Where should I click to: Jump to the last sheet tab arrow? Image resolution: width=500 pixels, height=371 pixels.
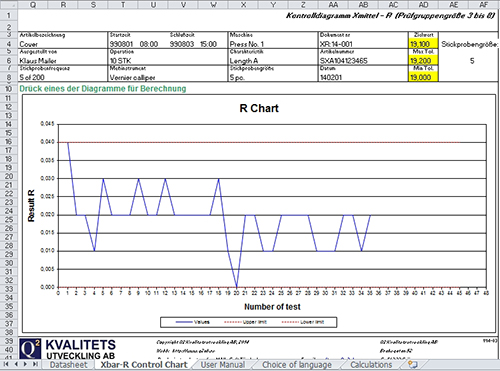click(35, 364)
